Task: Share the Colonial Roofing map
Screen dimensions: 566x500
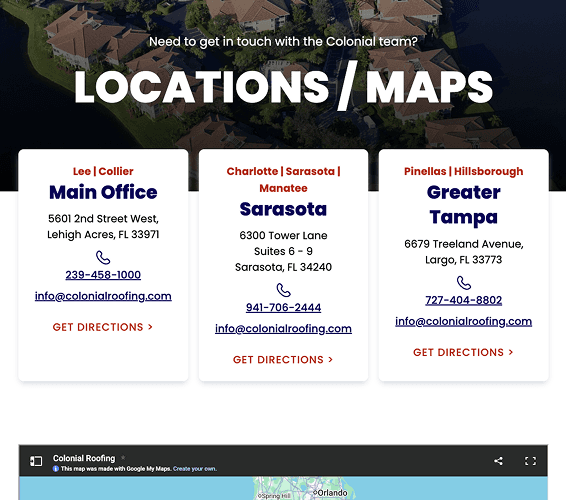Action: pyautogui.click(x=498, y=461)
